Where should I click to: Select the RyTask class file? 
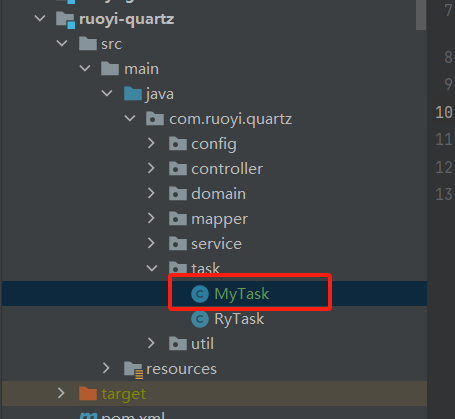(x=239, y=319)
